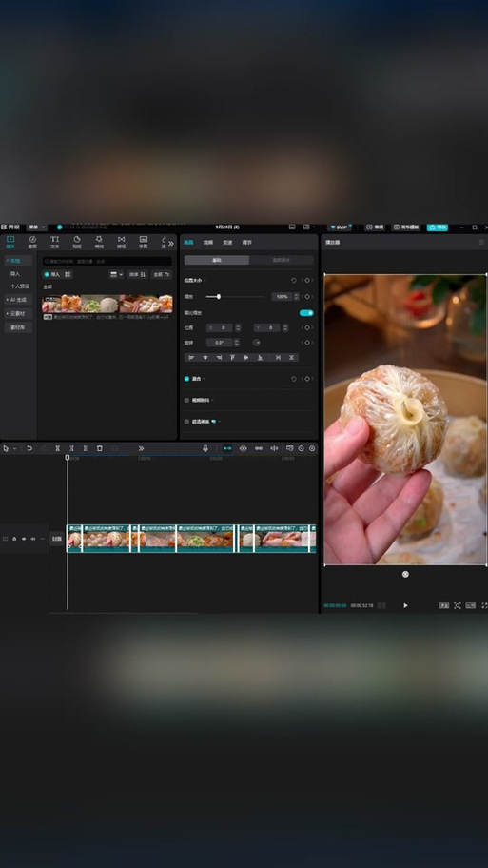488x868 pixels.
Task: Click the timeline cover-display icon
Action: [289, 448]
